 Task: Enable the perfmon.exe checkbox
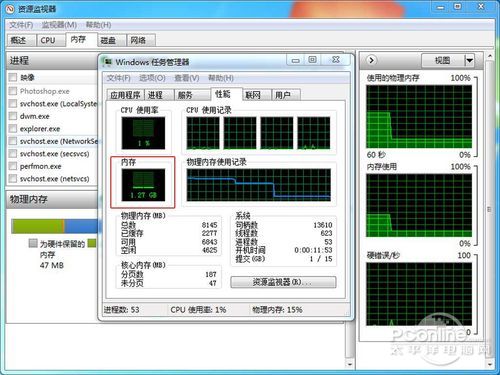pos(13,166)
